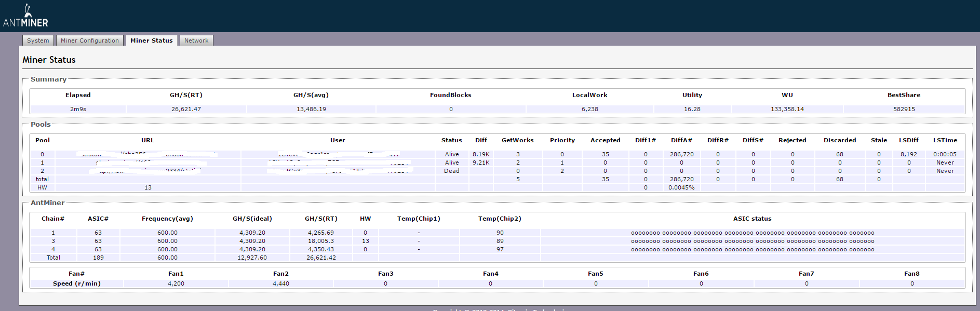The image size is (980, 311).
Task: Click the Miner Status page heading
Action: click(x=49, y=60)
